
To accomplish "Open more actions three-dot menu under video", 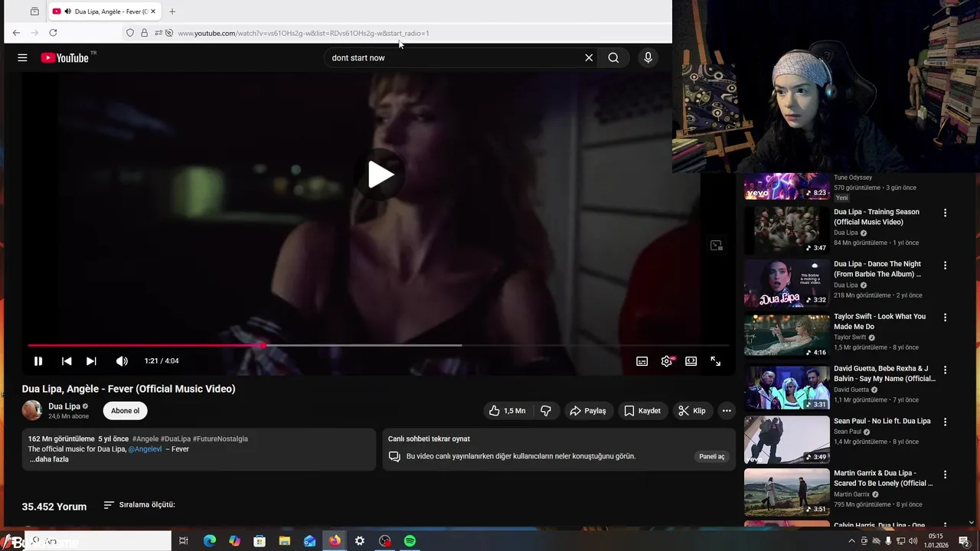I will pos(727,411).
